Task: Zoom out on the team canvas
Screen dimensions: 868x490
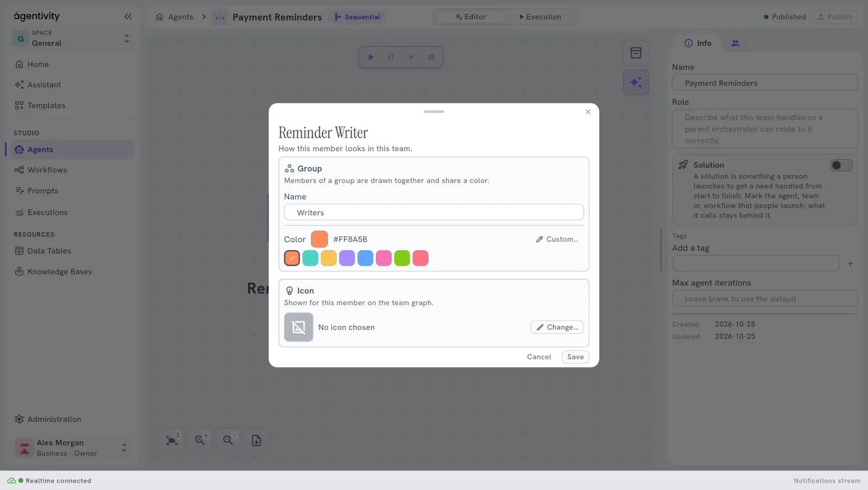Action: click(228, 441)
